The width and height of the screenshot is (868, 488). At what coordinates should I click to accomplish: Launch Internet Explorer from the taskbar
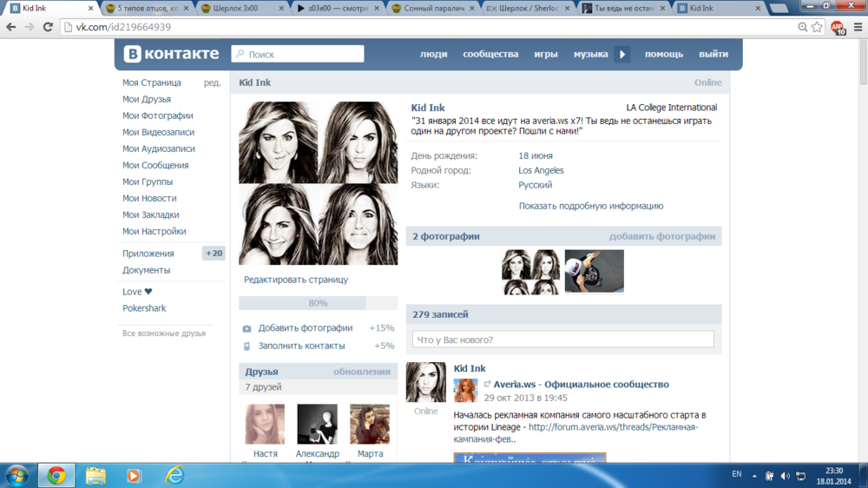174,475
